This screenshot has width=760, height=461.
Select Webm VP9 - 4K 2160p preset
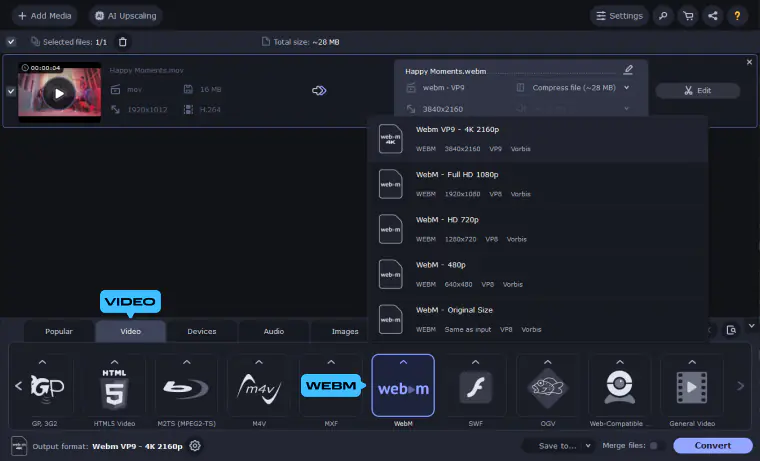[538, 139]
